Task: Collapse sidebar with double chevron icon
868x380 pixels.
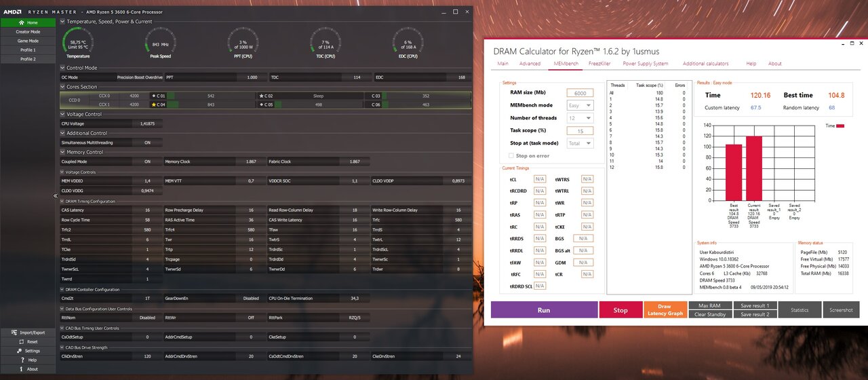Action: tap(56, 195)
